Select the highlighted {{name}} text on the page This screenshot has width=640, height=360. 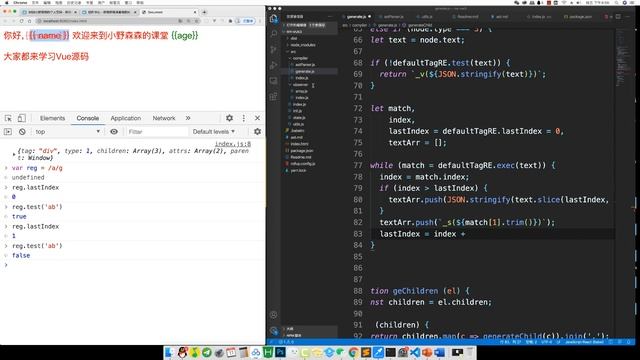[49, 36]
